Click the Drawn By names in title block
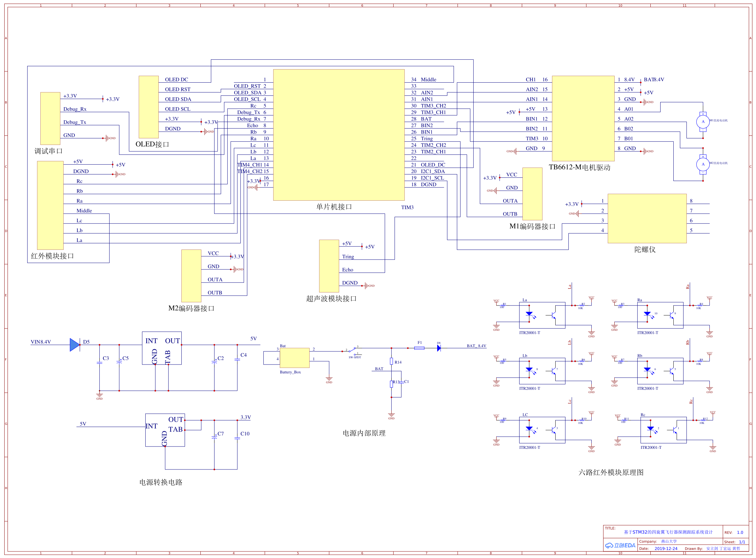 (723, 548)
